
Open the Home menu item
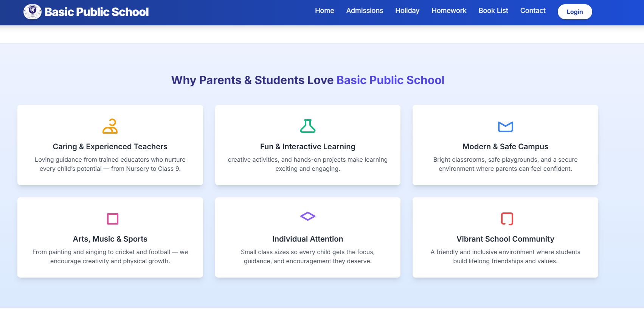(x=324, y=11)
